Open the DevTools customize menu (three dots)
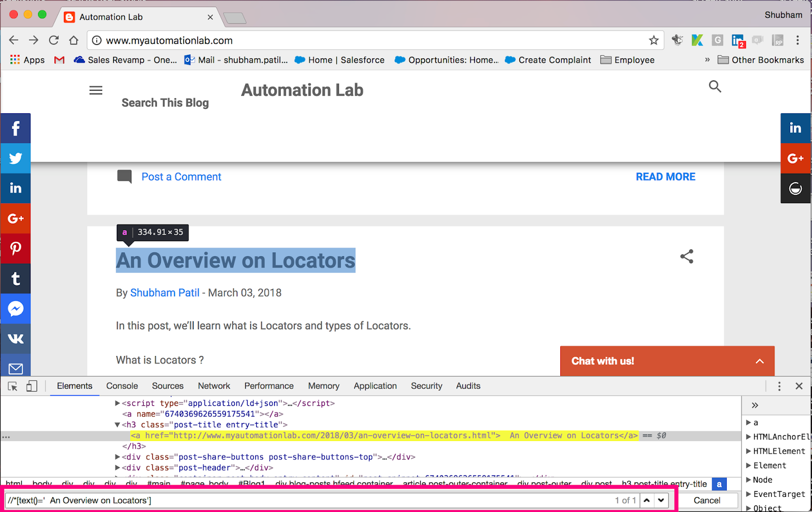812x512 pixels. [x=779, y=386]
